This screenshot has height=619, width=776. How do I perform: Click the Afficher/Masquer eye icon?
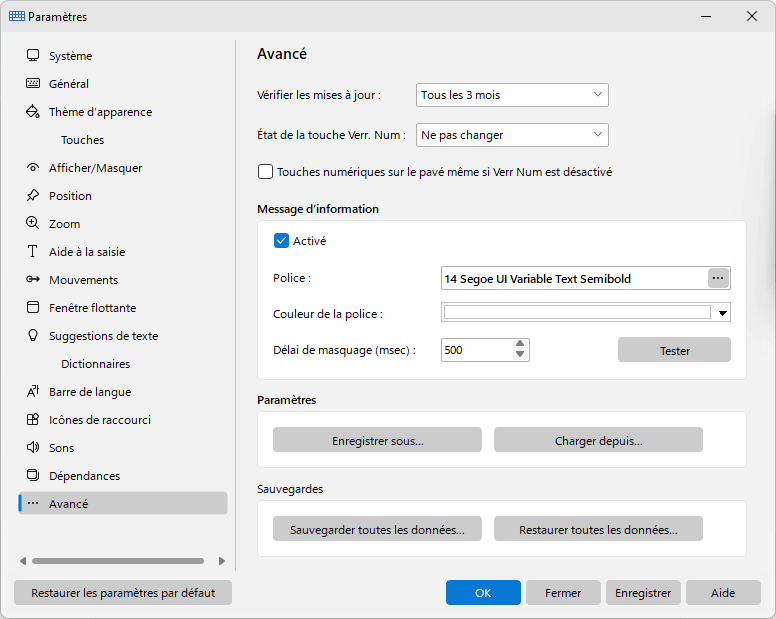33,168
